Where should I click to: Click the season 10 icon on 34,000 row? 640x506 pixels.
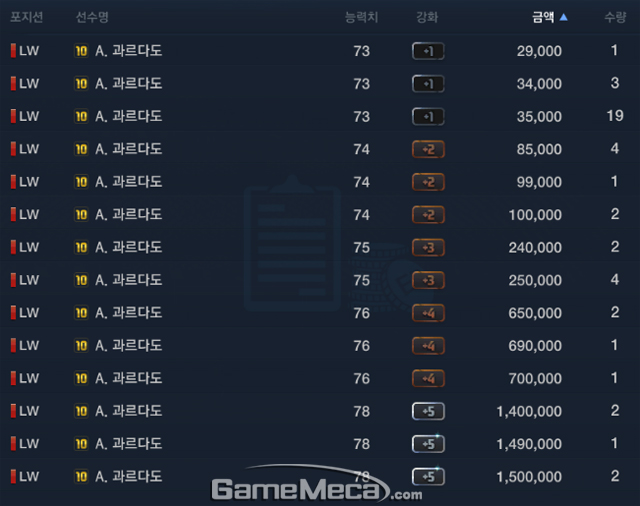[x=81, y=84]
